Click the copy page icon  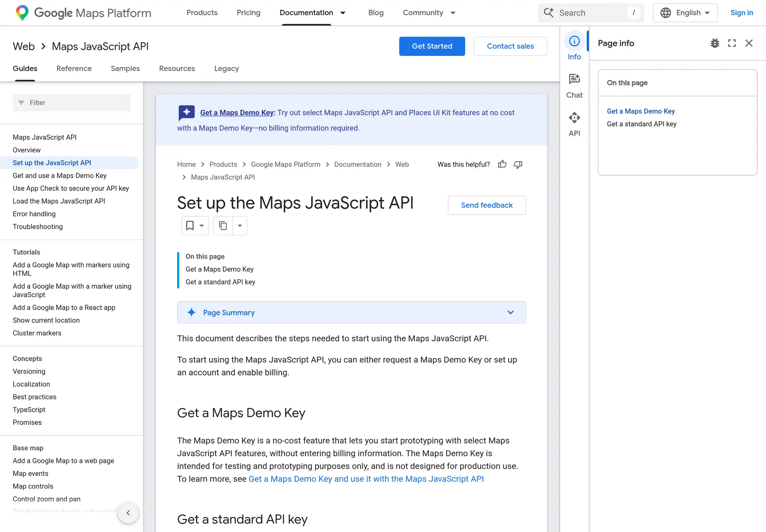point(223,225)
